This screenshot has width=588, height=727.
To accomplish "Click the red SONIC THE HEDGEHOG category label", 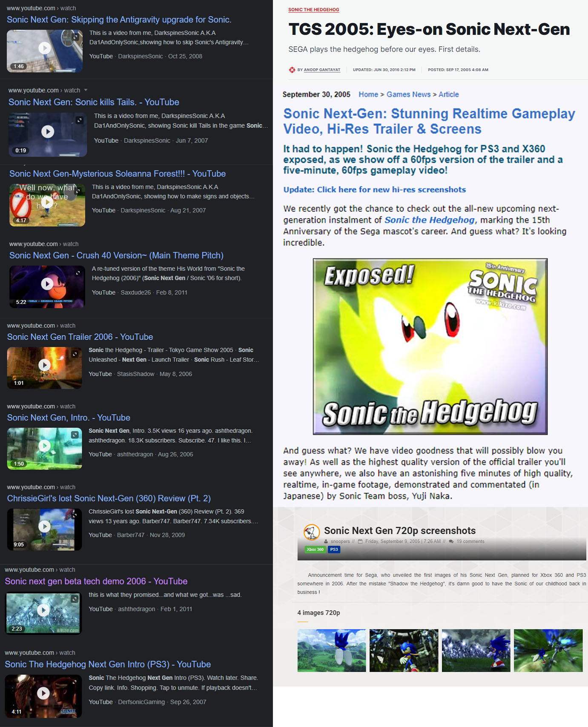I will pyautogui.click(x=314, y=10).
